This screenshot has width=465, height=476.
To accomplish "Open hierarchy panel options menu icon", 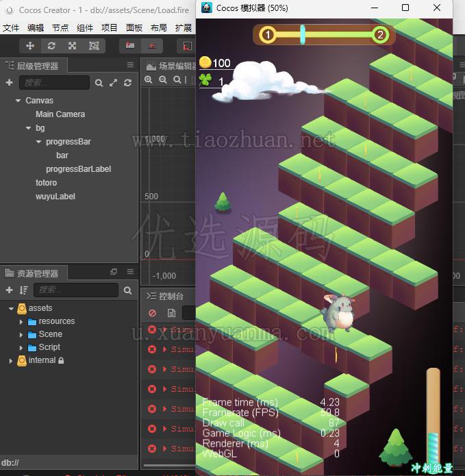I will point(130,64).
